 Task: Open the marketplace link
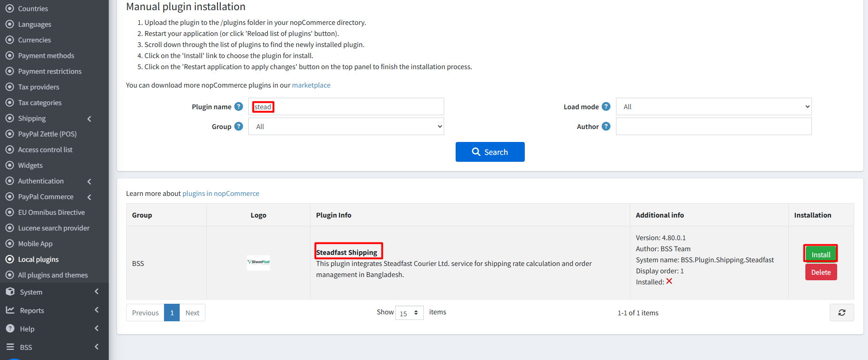[311, 85]
